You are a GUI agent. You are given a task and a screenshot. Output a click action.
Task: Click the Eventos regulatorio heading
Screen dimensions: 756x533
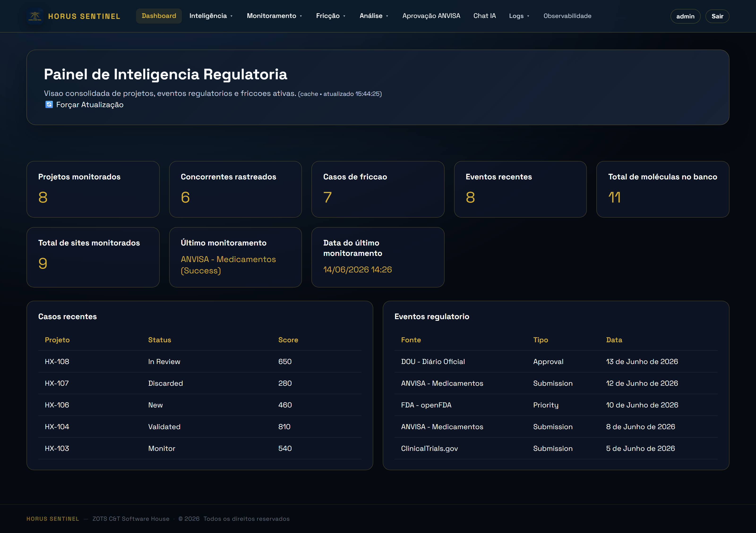[432, 317]
